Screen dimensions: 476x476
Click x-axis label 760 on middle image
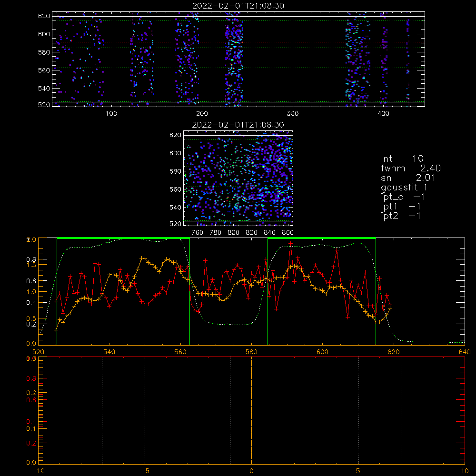pos(198,233)
